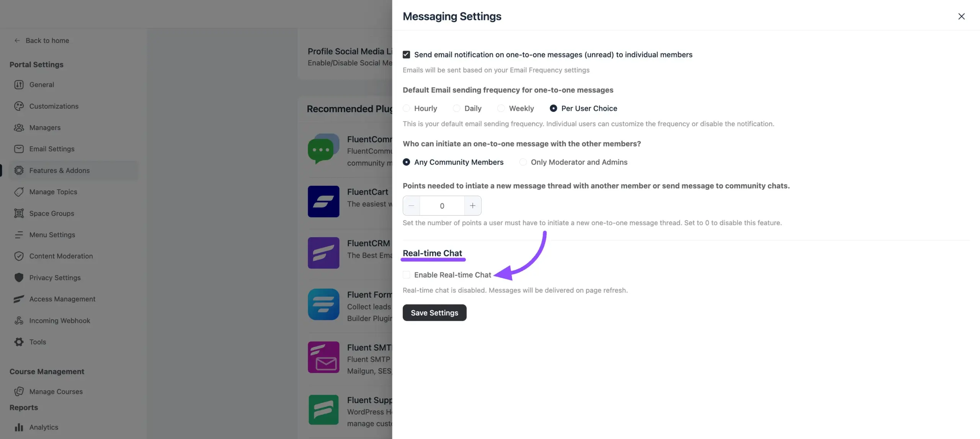Click the Incoming Webhook icon
The image size is (980, 439).
[19, 321]
